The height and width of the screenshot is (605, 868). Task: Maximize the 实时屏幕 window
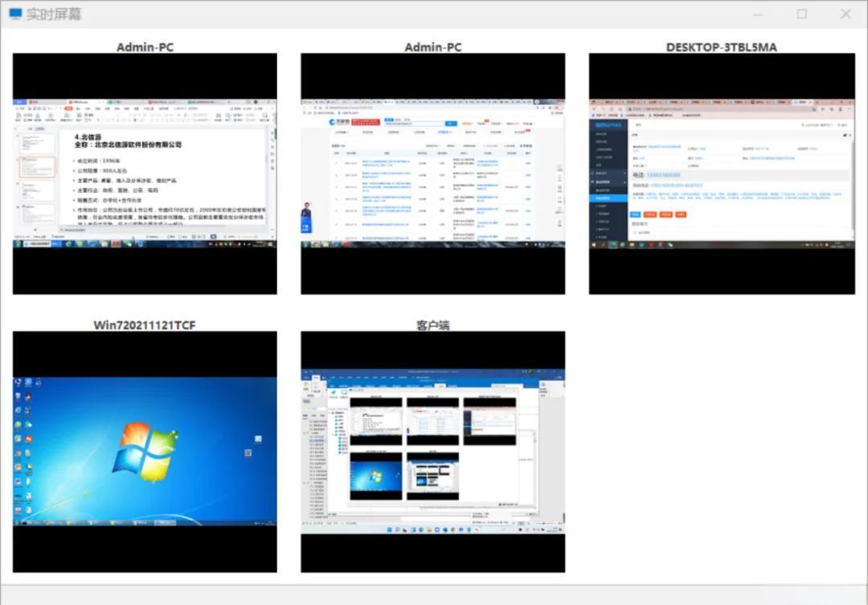[x=801, y=14]
